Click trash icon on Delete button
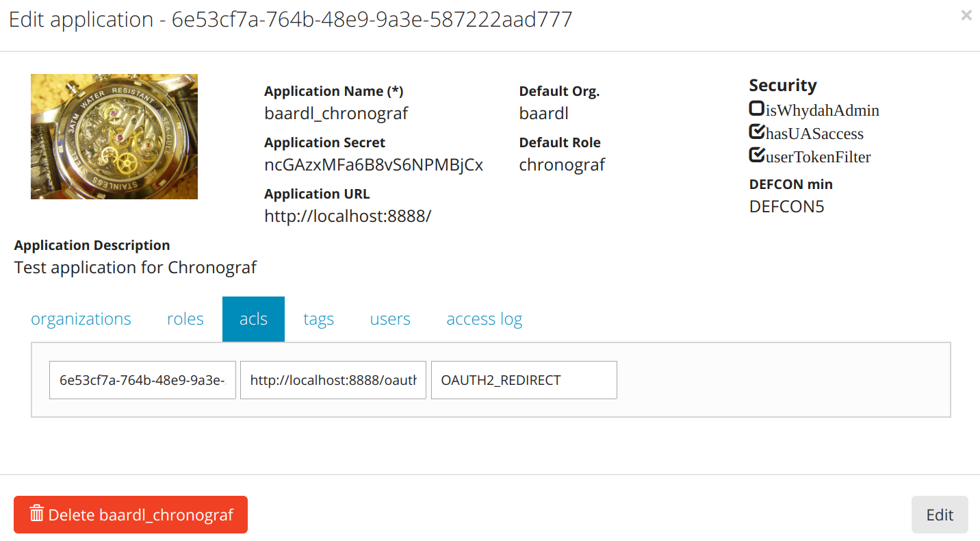Screen dimensions: 980x541 [x=37, y=514]
